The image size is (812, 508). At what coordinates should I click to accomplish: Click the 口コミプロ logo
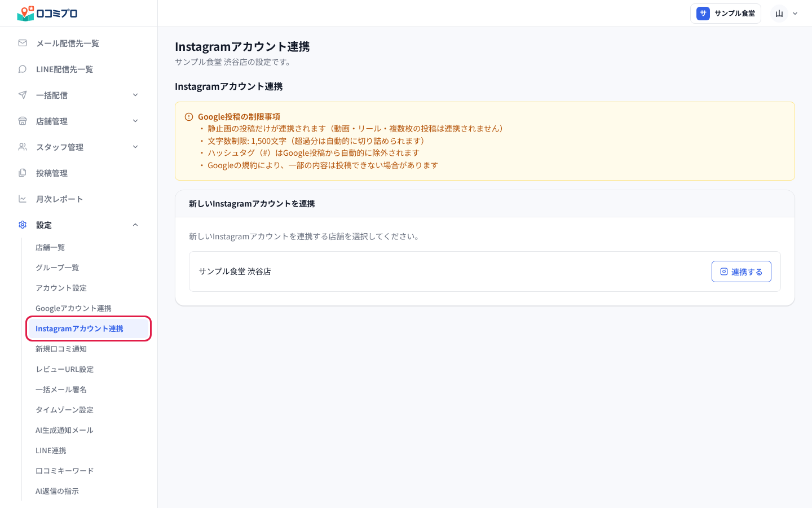coord(47,13)
